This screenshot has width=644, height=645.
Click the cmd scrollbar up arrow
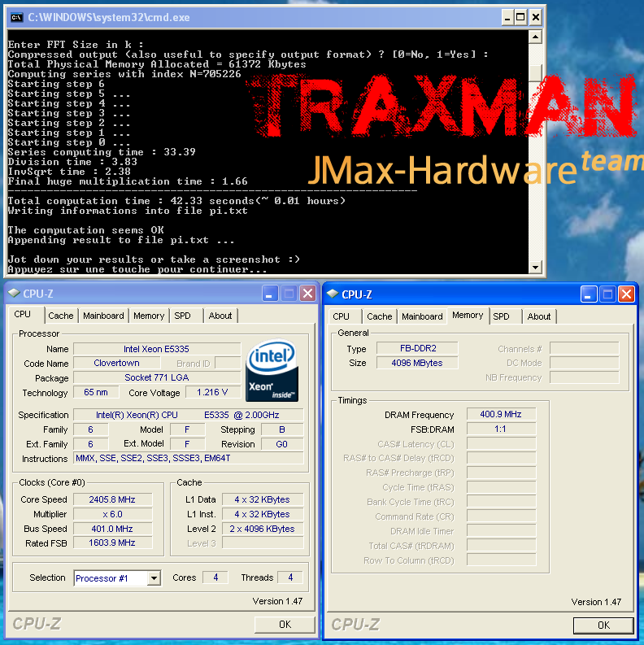(x=535, y=37)
